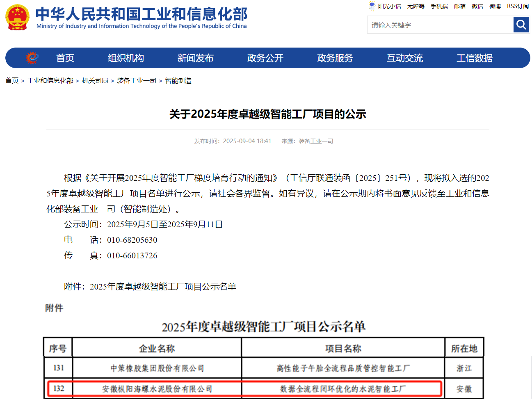Viewport: 532px width, 399px height.
Task: Click the keyword search input field
Action: (x=440, y=25)
